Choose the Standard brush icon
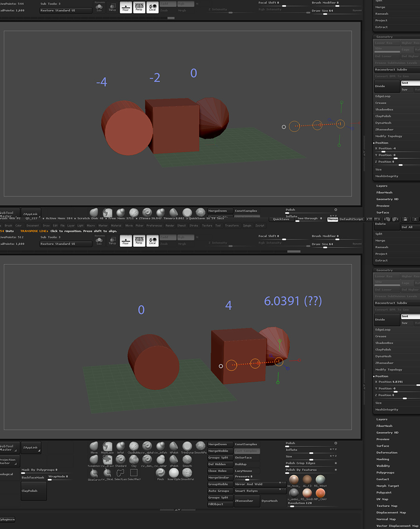The height and width of the screenshot is (529, 420). click(120, 460)
